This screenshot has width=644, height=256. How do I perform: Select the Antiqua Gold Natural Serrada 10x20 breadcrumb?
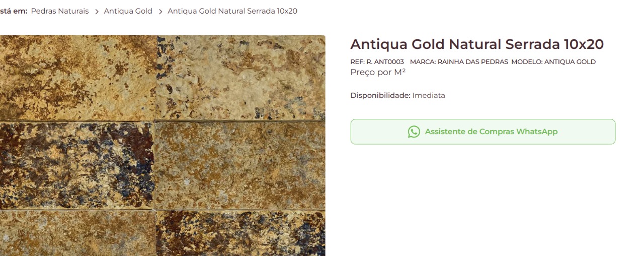click(232, 11)
